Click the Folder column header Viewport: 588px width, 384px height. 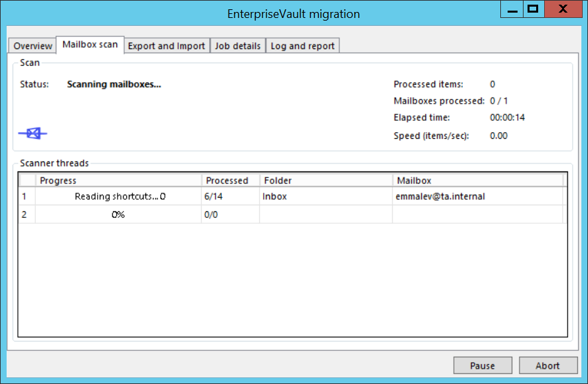tap(325, 181)
